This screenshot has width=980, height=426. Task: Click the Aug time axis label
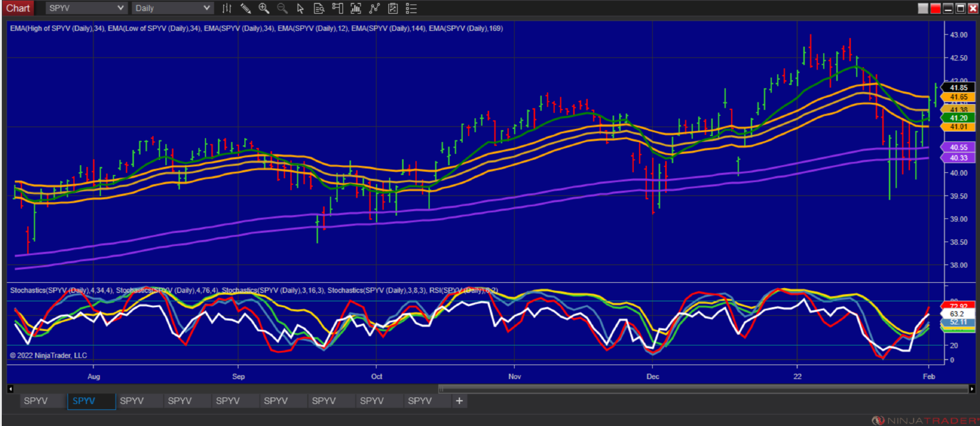point(94,377)
